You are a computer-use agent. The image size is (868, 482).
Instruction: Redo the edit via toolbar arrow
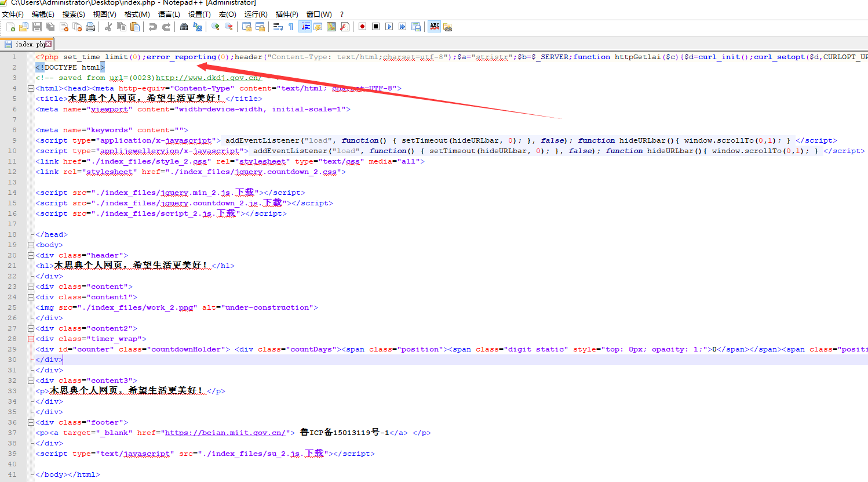[x=166, y=27]
